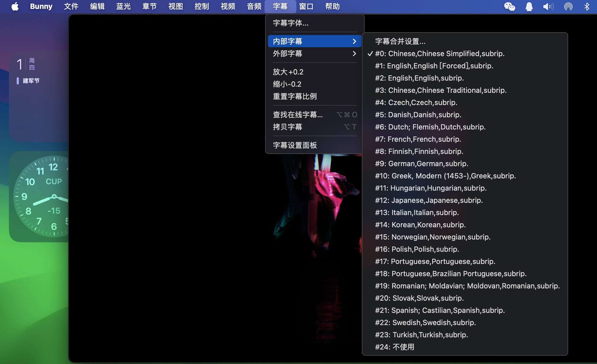The image size is (597, 364).
Task: Select subtitle #23 Turkish
Action: (x=465, y=335)
